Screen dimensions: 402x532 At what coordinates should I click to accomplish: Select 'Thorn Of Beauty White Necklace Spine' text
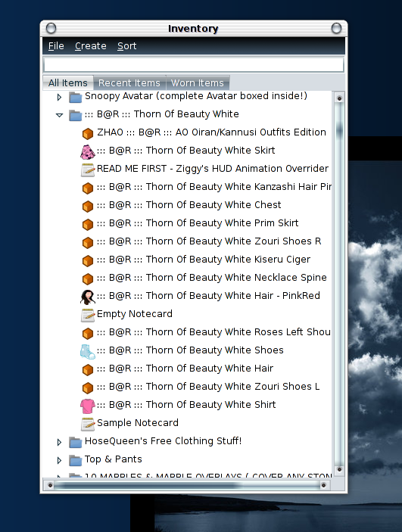(212, 278)
